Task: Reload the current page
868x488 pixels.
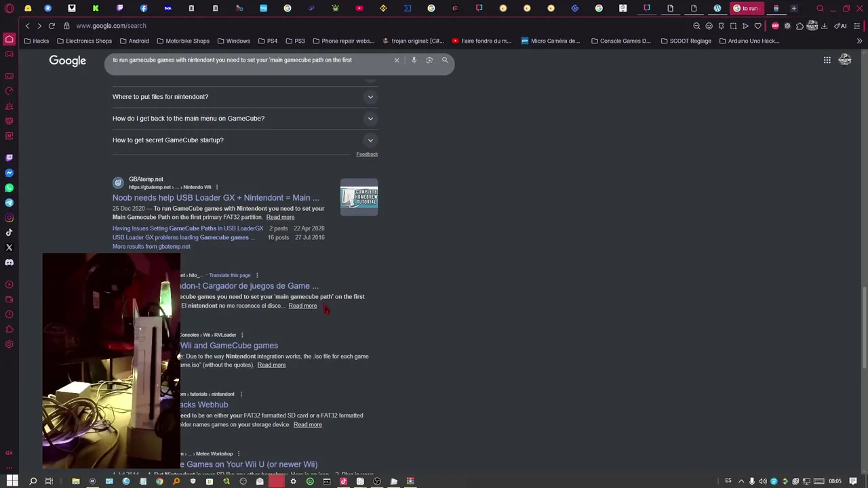Action: coord(52,26)
